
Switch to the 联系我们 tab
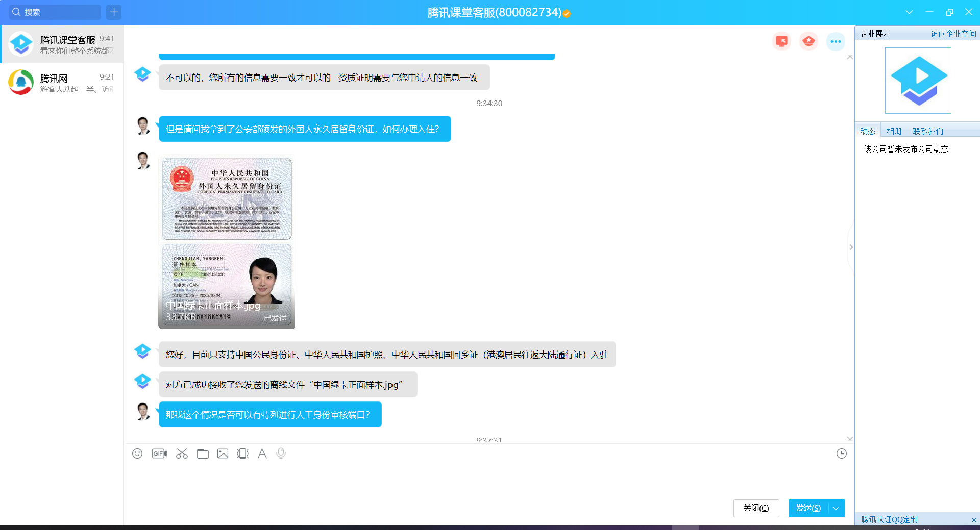(x=928, y=131)
